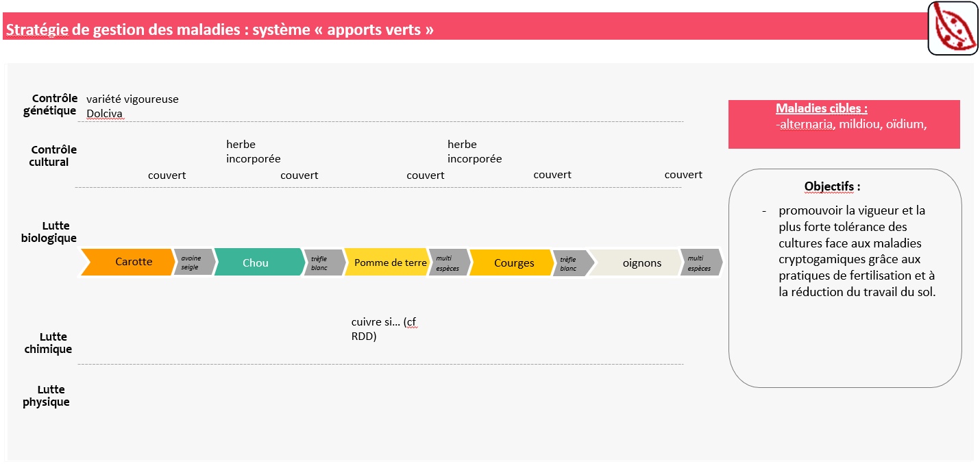Select the gray 'avoine seigle' chevron
980x464 pixels.
195,262
